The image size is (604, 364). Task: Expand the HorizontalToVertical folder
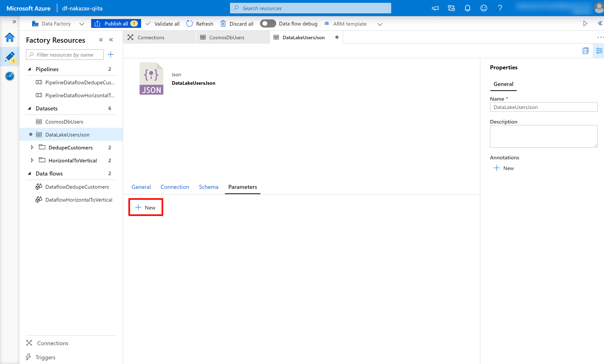[x=32, y=160]
